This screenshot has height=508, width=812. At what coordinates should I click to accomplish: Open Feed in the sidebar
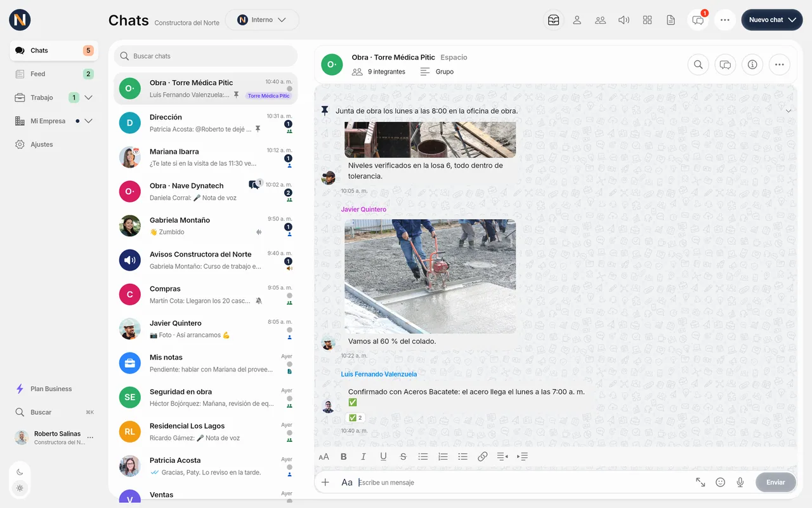pyautogui.click(x=54, y=74)
